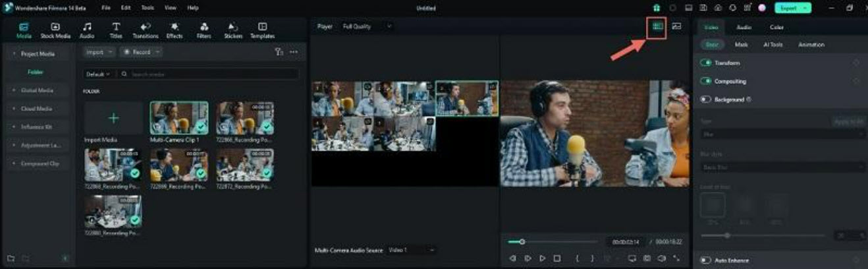The image size is (868, 269).
Task: Disable the Compositing toggle
Action: point(706,81)
